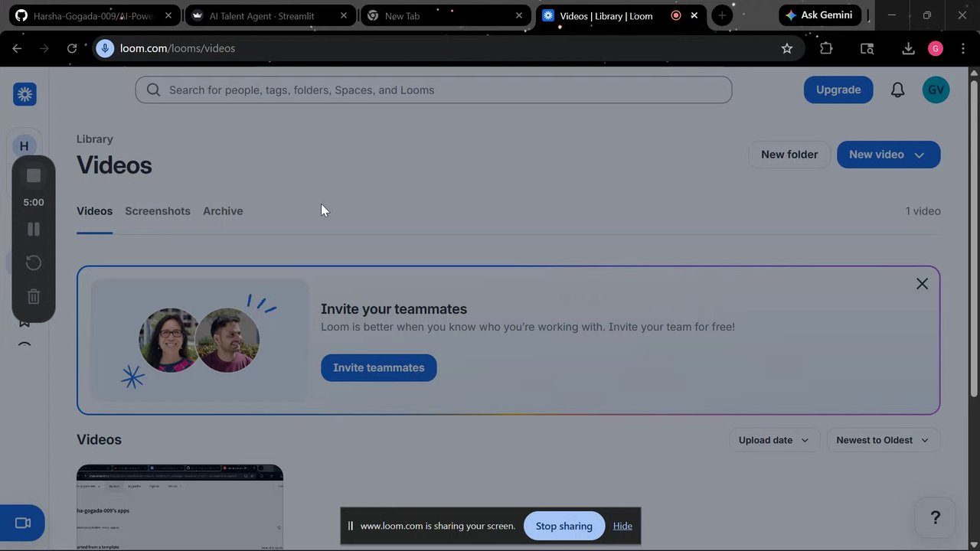Open the H workspace avatar
Viewport: 980px width, 551px height.
(24, 146)
